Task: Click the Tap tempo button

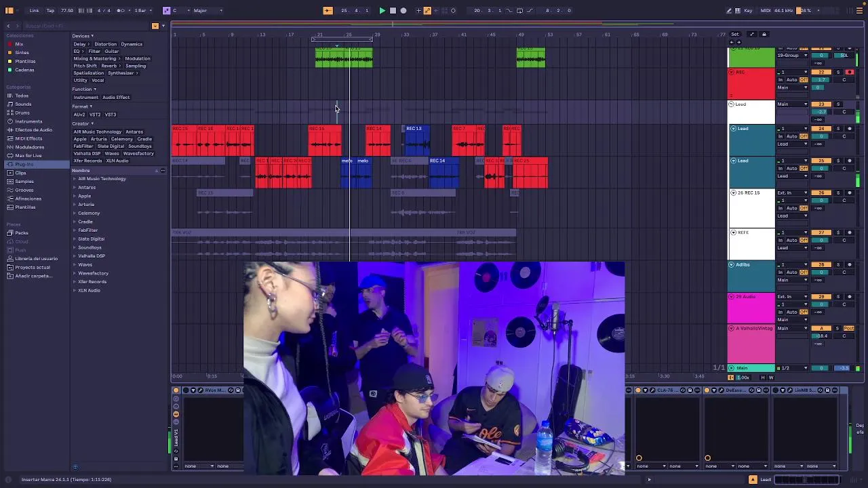Action: coord(51,10)
